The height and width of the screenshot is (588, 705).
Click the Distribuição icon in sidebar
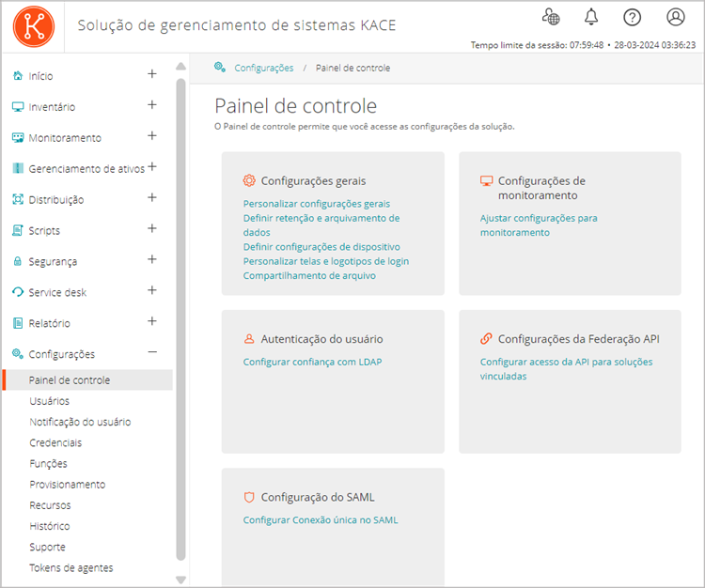tap(18, 199)
